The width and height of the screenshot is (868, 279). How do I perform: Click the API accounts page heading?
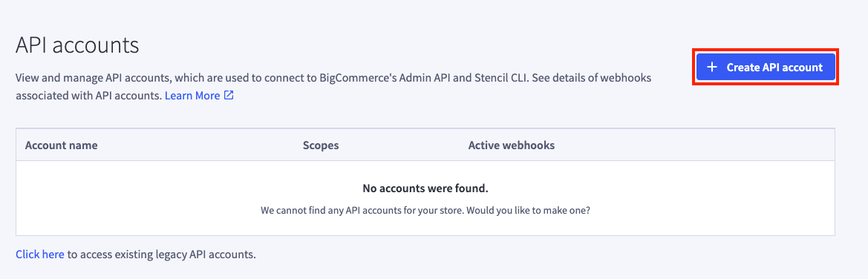pos(77,45)
